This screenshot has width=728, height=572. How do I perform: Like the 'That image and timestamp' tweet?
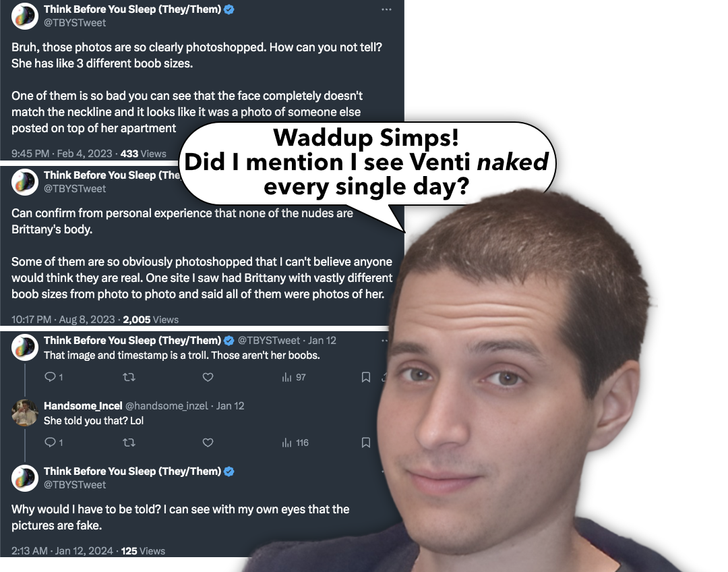click(x=208, y=377)
